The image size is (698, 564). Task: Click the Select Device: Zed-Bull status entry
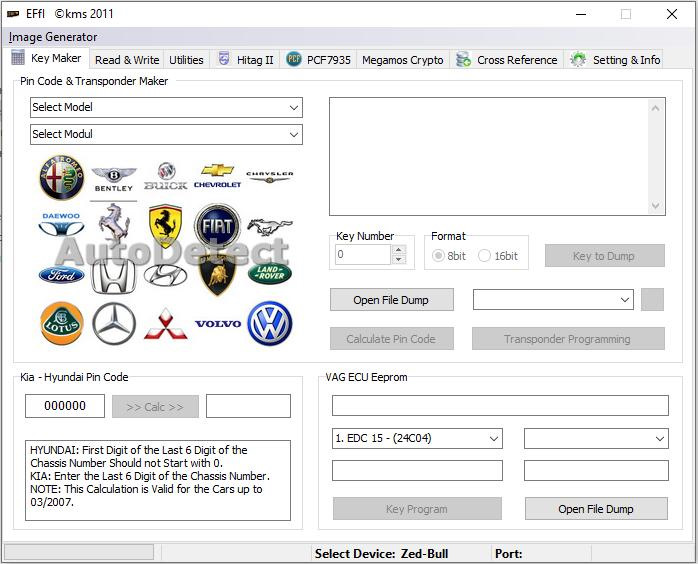click(x=381, y=554)
